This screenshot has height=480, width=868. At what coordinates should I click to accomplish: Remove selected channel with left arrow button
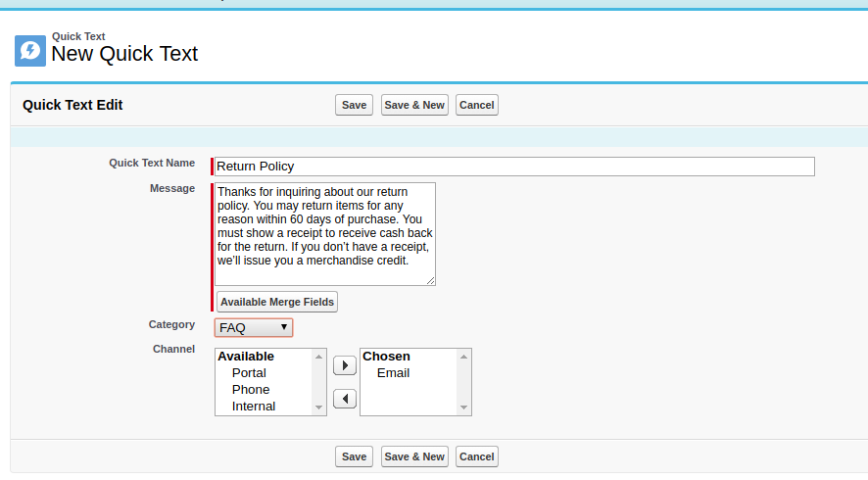pos(344,399)
